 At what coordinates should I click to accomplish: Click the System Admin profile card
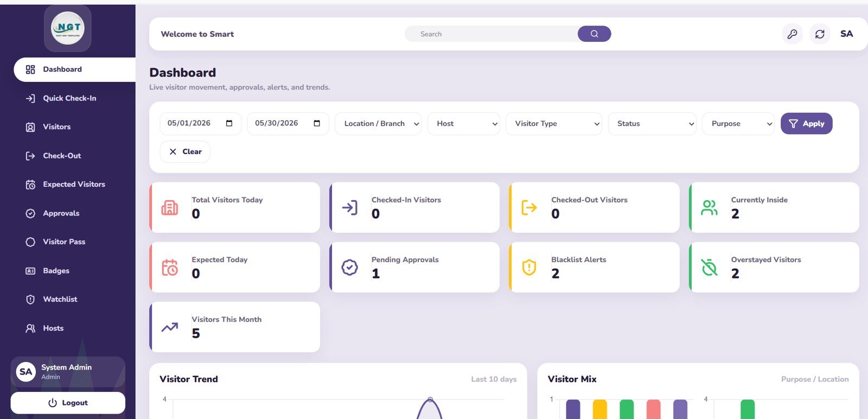(68, 372)
